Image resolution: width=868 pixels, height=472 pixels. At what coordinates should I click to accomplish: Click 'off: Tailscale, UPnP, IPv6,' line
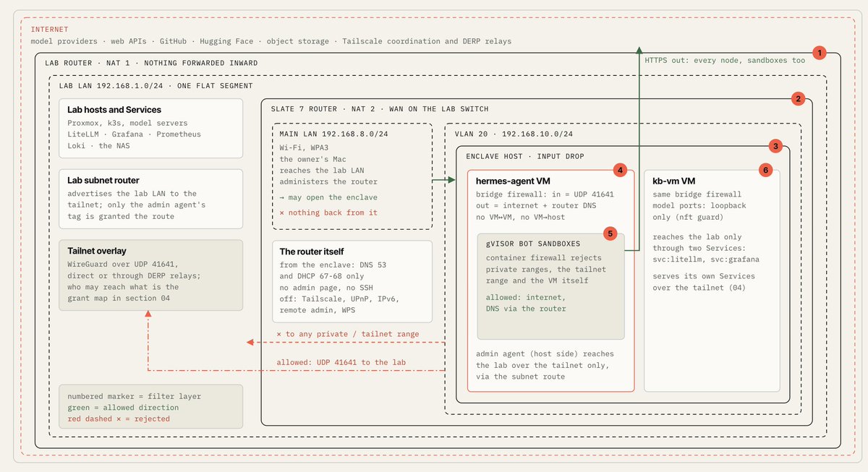pos(340,299)
